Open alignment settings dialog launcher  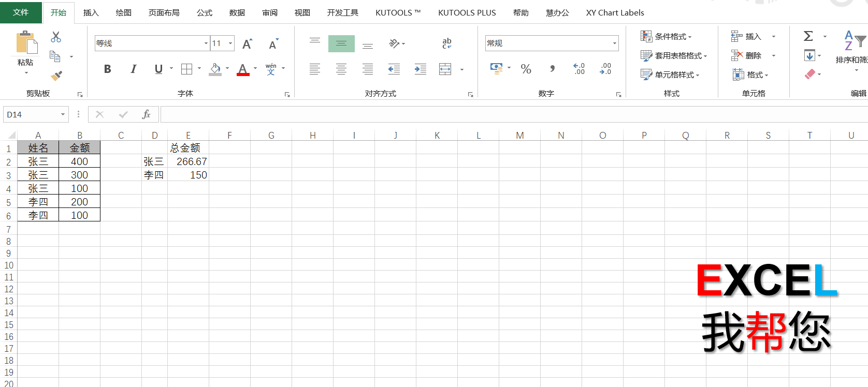pyautogui.click(x=470, y=94)
